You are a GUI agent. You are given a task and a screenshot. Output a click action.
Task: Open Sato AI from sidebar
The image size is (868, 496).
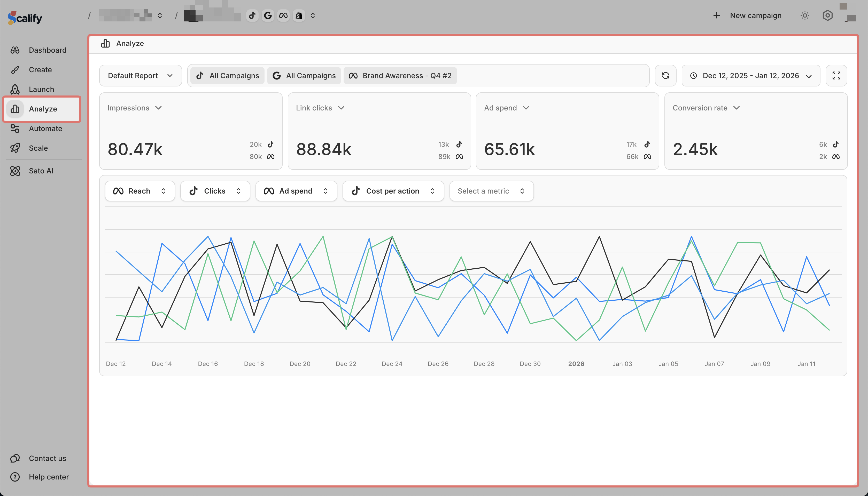(x=41, y=171)
